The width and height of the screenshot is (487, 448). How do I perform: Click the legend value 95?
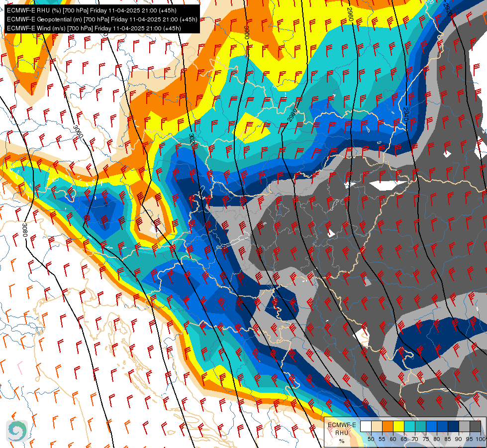click(x=470, y=439)
